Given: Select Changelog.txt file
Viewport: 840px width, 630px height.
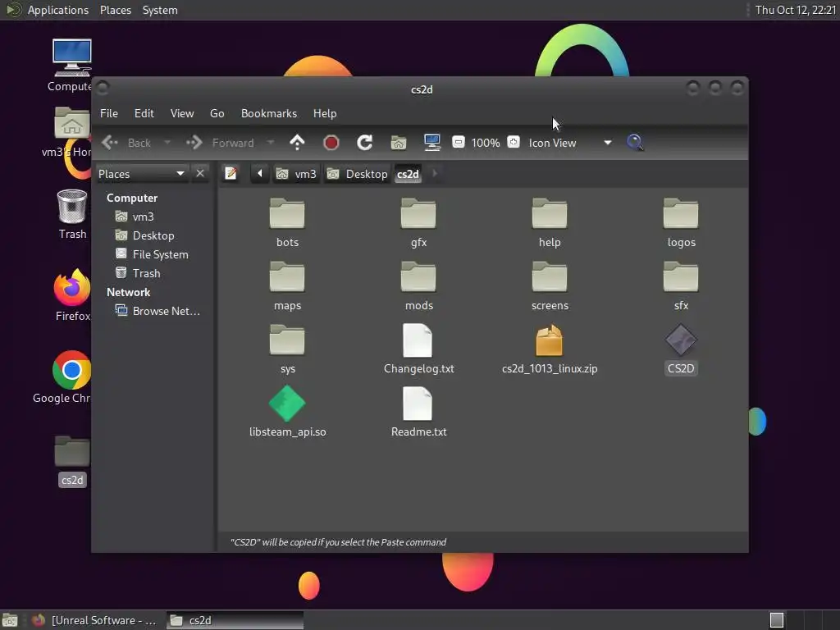Looking at the screenshot, I should [x=418, y=349].
